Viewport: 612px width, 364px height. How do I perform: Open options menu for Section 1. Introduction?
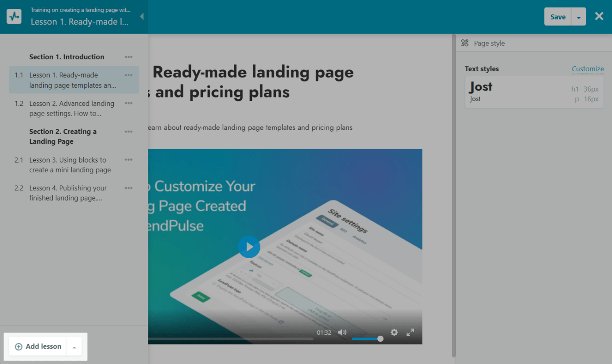128,57
